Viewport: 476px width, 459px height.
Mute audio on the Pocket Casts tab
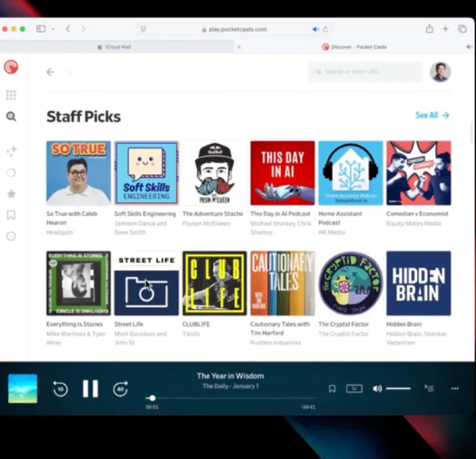469,47
